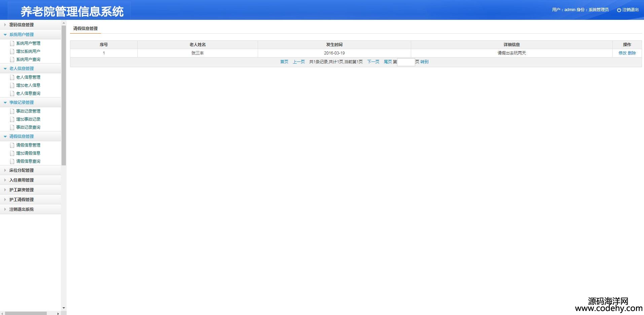Click sidebar scroll down arrow
644x315 pixels.
point(64,308)
